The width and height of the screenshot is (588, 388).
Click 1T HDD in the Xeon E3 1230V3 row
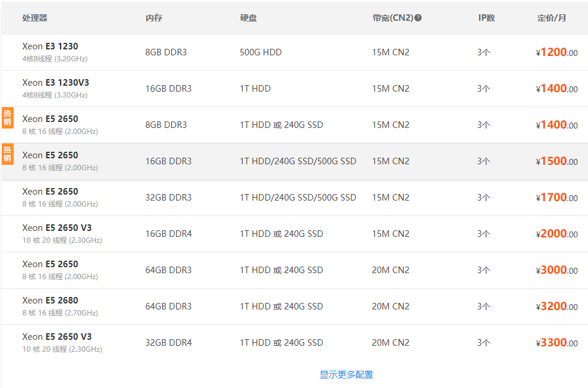(255, 89)
